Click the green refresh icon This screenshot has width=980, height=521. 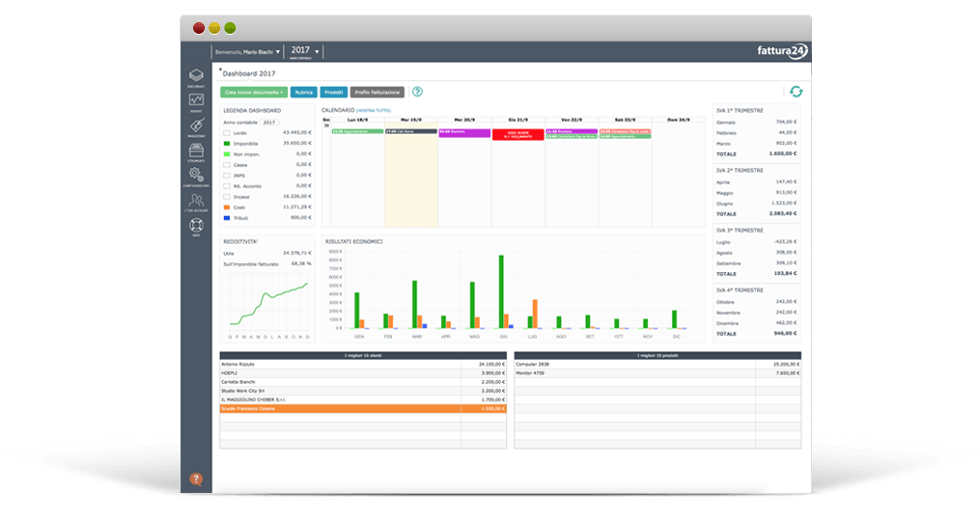(x=796, y=92)
